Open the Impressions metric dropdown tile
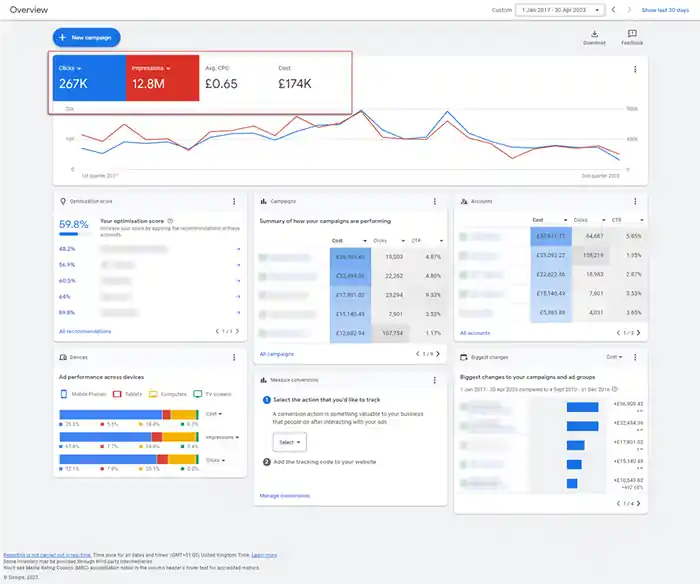This screenshot has height=584, width=700. (x=162, y=78)
